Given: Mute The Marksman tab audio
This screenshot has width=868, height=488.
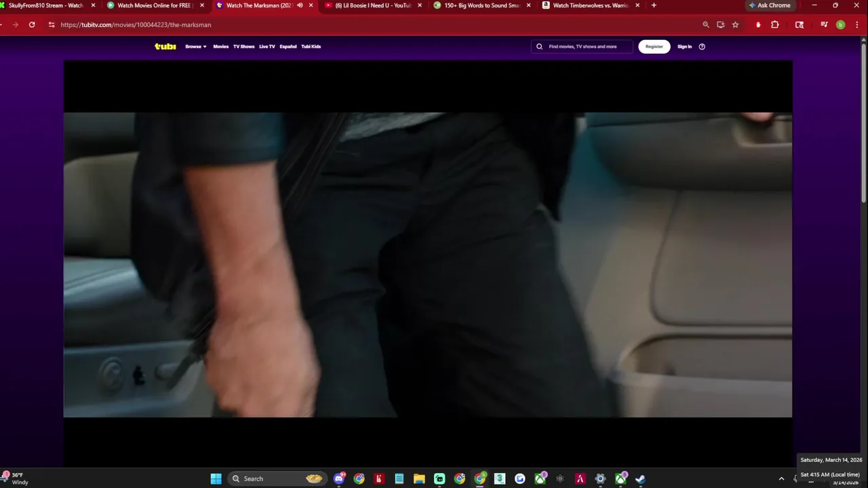Looking at the screenshot, I should (300, 5).
